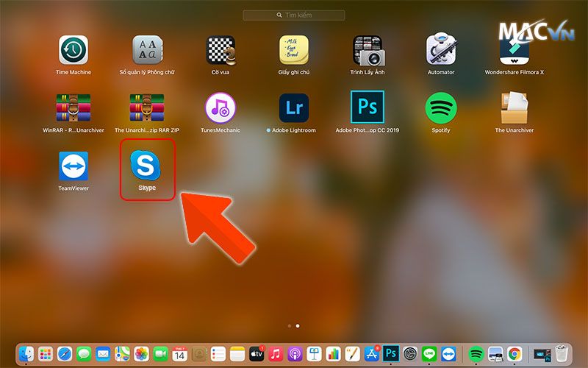
Task: Open Pages from the Dock
Action: point(352,354)
